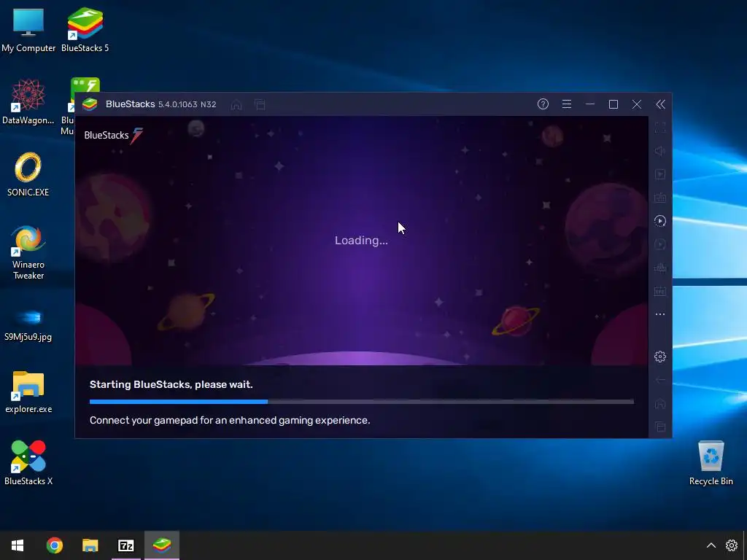Click the Android home icon in side toolbar

click(659, 403)
